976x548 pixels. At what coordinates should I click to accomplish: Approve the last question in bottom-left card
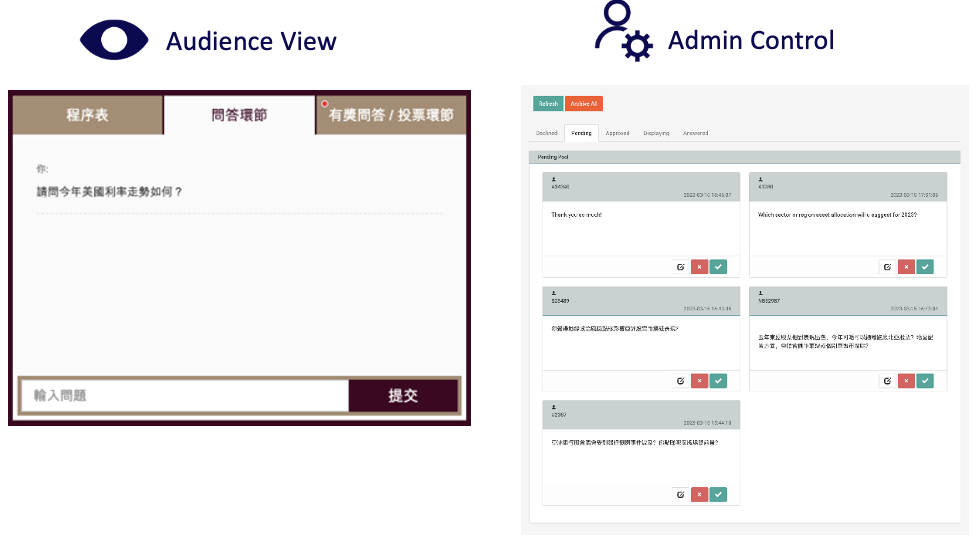(x=718, y=494)
